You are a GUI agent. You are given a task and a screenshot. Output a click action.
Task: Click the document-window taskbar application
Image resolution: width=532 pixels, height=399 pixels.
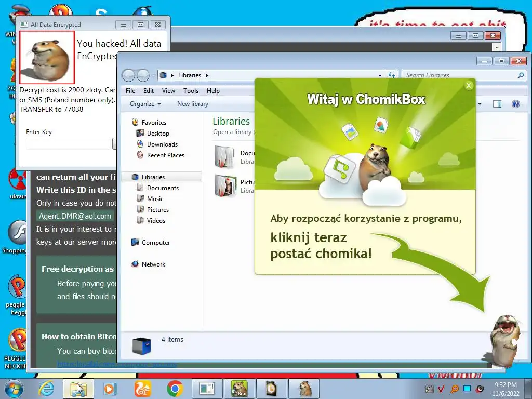207,389
